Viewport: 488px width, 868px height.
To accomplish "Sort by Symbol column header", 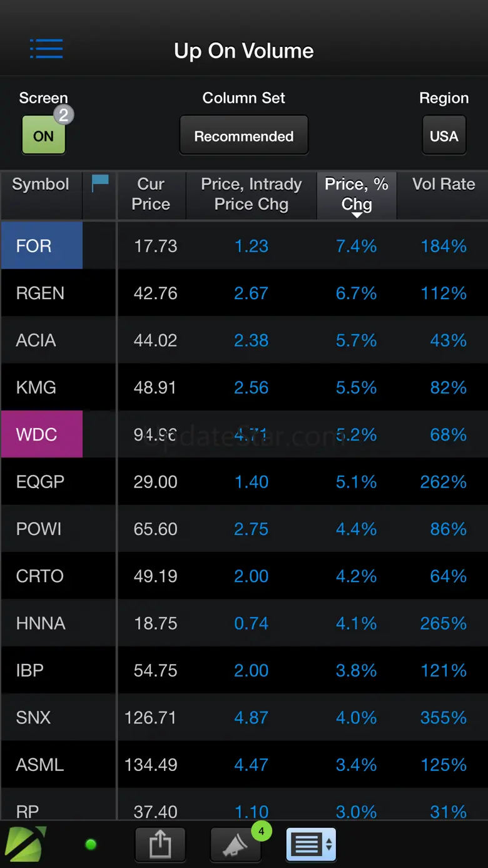I will (41, 185).
